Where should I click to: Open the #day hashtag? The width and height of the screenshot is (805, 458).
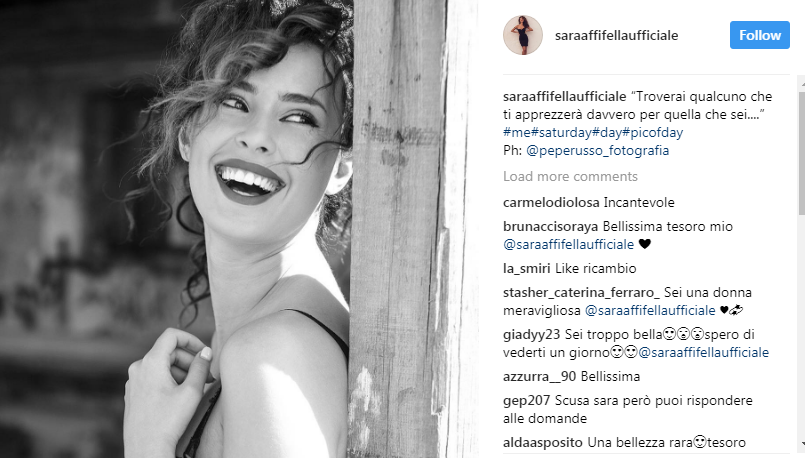pos(607,132)
